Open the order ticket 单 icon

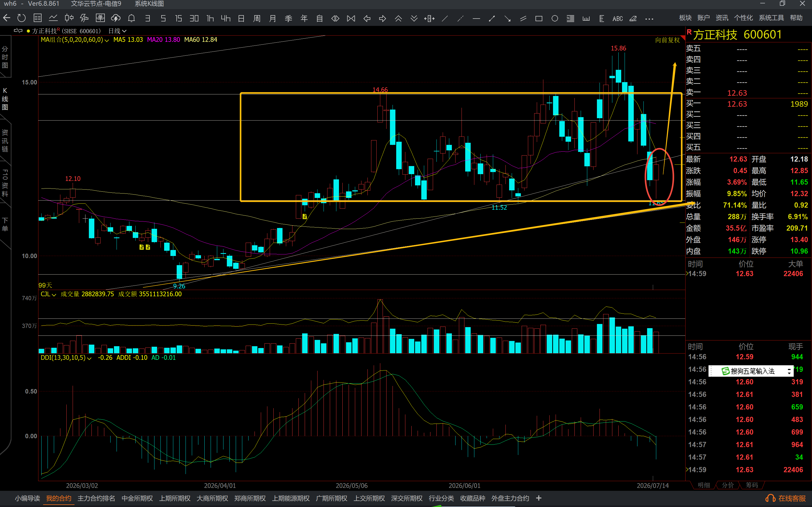100,18
